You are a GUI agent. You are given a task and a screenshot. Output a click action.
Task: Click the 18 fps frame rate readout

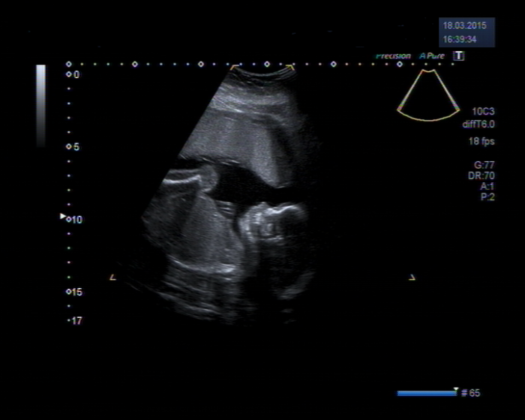[481, 141]
